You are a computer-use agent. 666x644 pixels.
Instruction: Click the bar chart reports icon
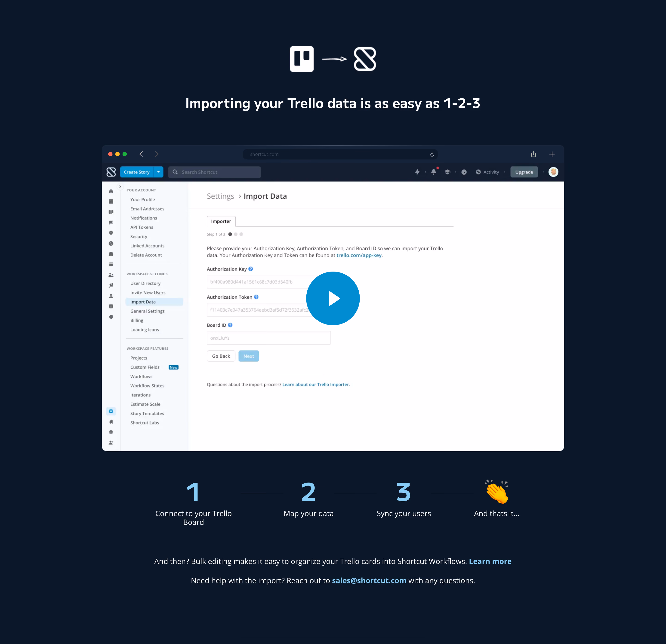pyautogui.click(x=111, y=306)
